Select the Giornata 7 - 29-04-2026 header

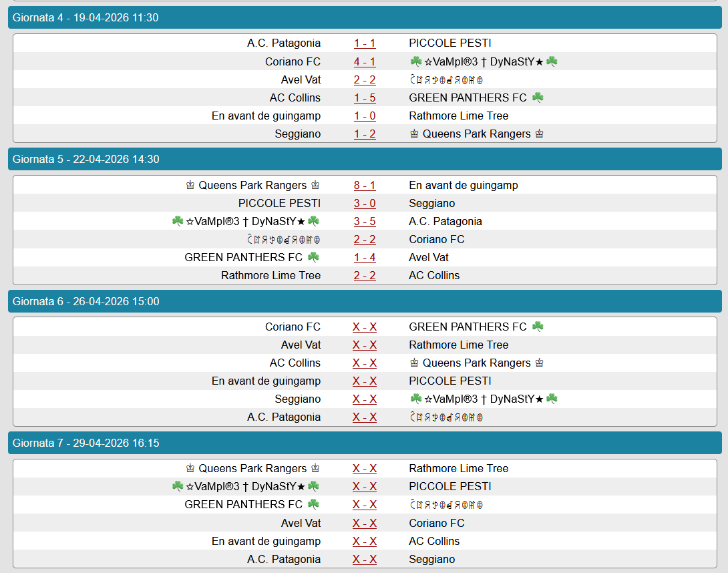pos(365,443)
